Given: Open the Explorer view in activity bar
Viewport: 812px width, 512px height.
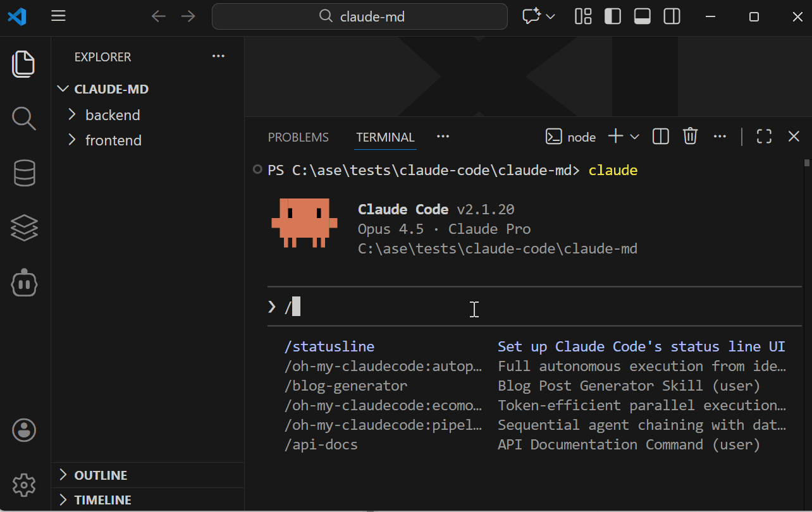Looking at the screenshot, I should 24,64.
